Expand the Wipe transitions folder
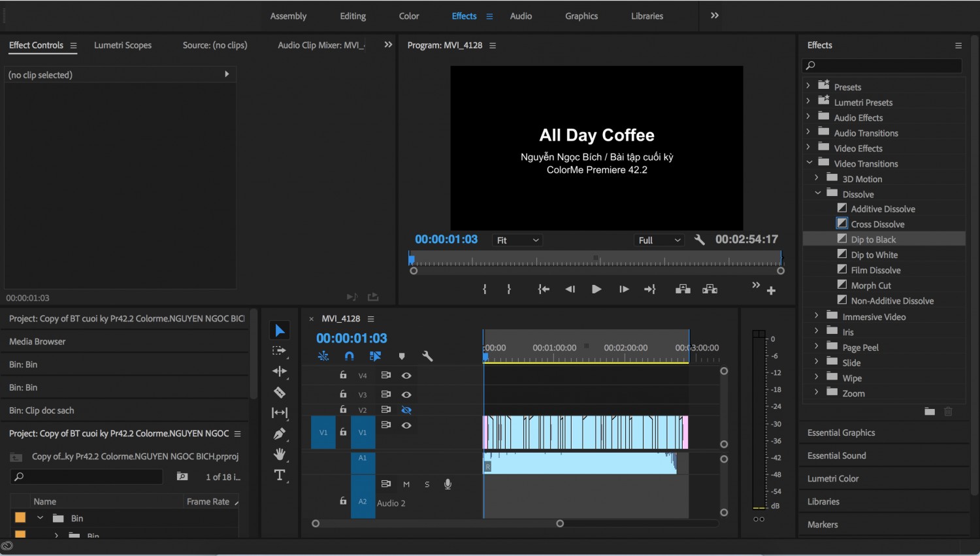The width and height of the screenshot is (980, 556). click(817, 376)
